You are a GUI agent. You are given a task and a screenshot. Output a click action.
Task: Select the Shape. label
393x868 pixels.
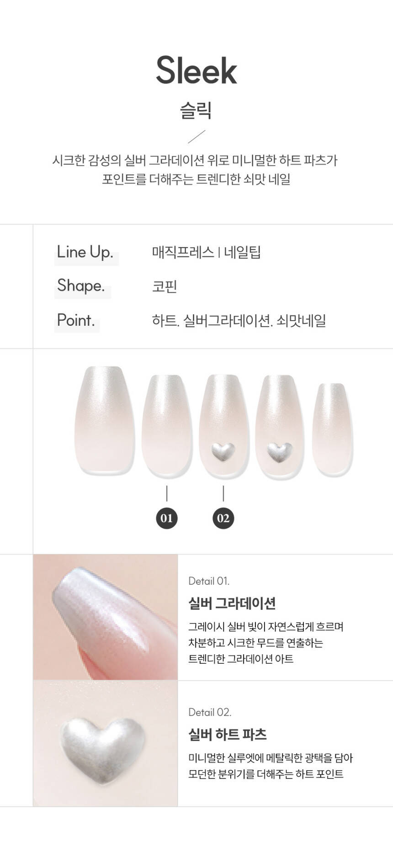click(81, 286)
